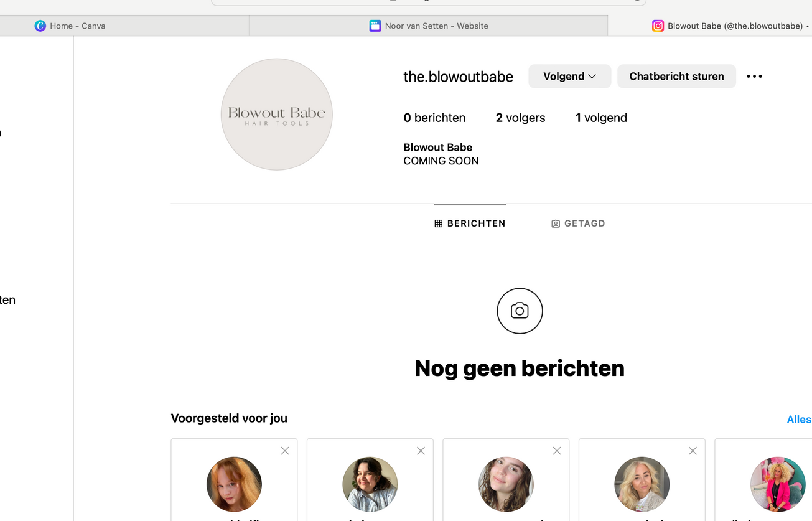The width and height of the screenshot is (812, 521).
Task: Dismiss the third suggested account card
Action: [557, 451]
